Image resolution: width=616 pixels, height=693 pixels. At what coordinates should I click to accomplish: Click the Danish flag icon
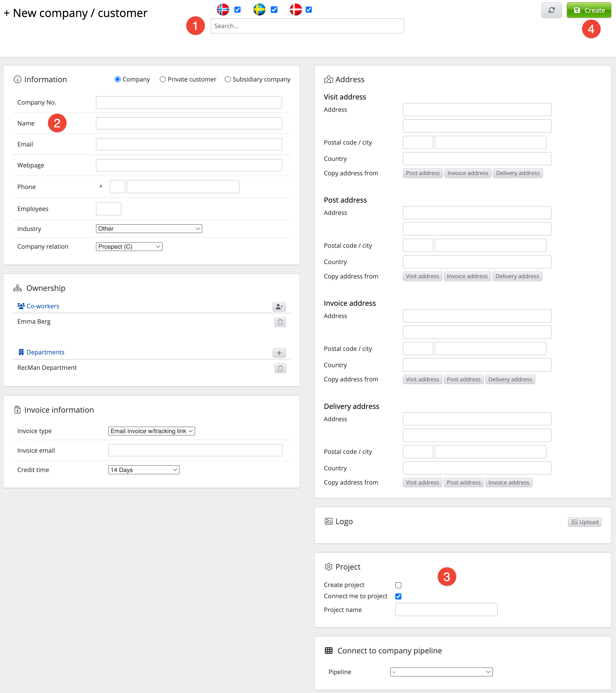pyautogui.click(x=296, y=10)
